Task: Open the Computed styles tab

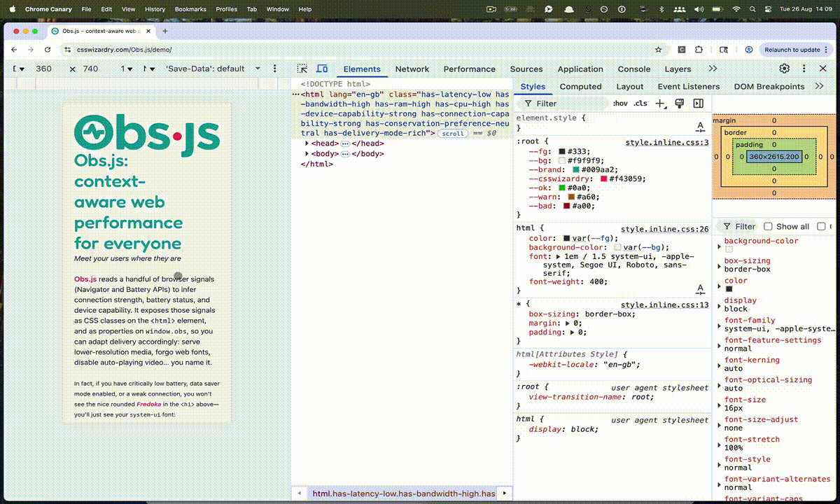Action: [580, 86]
